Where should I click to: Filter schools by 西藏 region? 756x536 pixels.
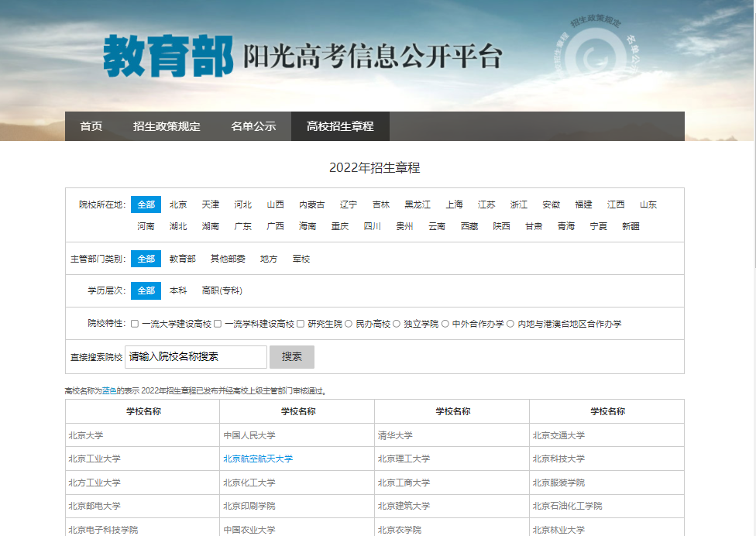pyautogui.click(x=469, y=226)
